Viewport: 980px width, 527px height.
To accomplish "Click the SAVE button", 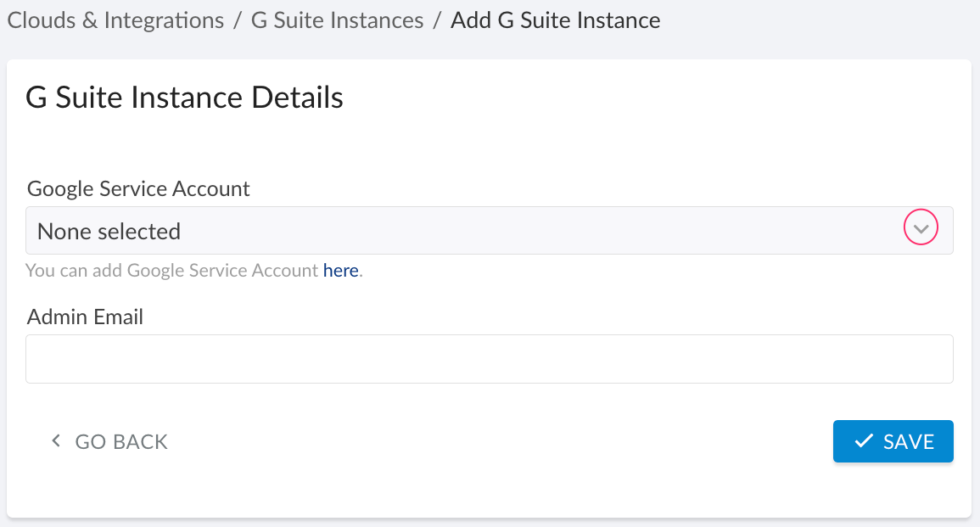I will [x=893, y=440].
